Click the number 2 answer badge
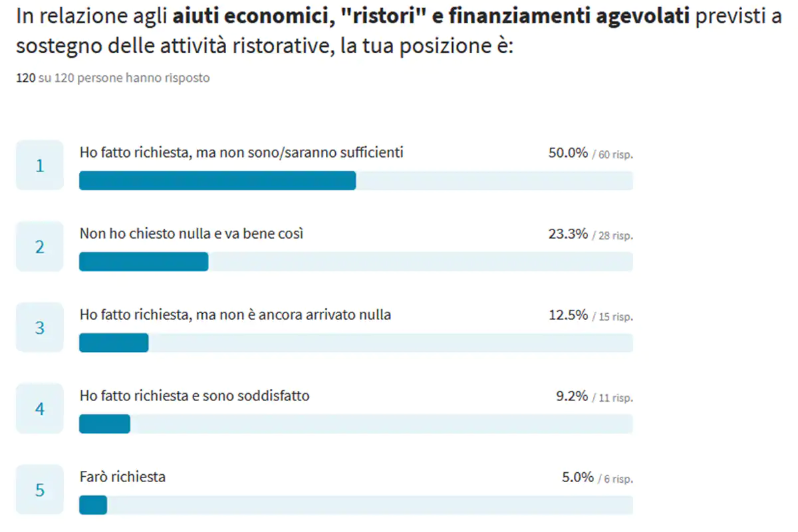This screenshot has height=532, width=798. [x=40, y=246]
